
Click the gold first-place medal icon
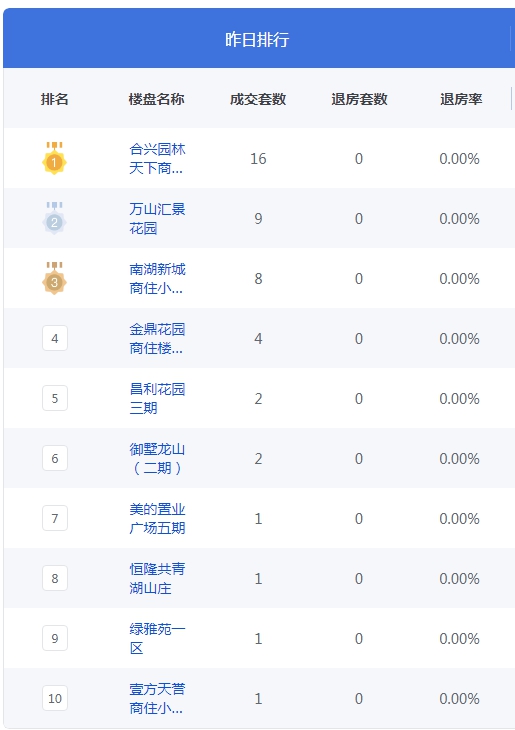tap(54, 158)
